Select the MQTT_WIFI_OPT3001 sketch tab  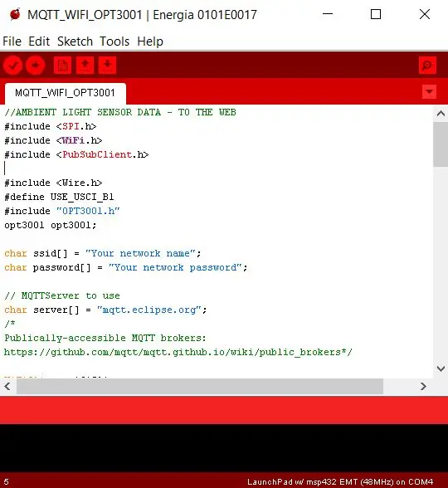click(66, 93)
